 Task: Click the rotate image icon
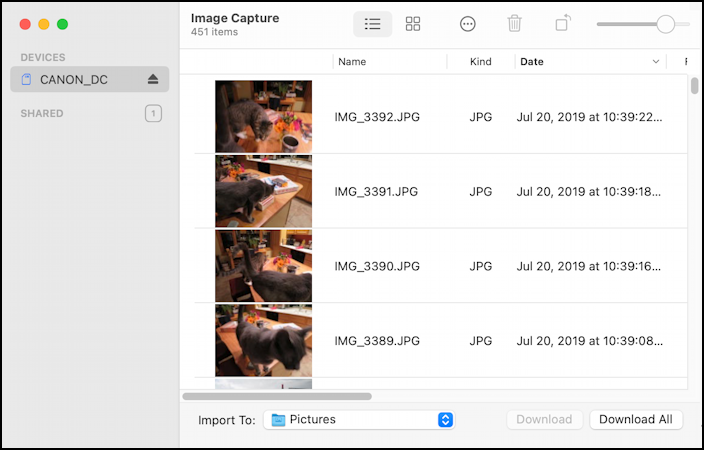[563, 24]
